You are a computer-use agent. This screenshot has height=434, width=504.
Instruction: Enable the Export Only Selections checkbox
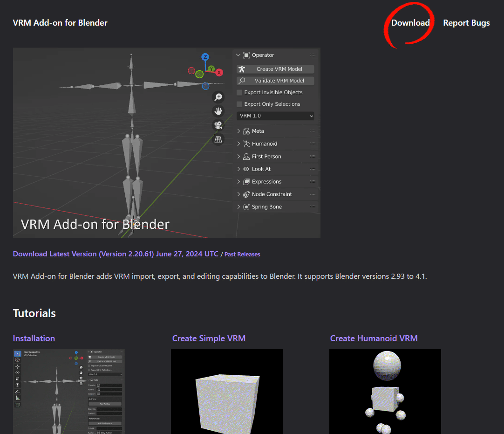(x=239, y=104)
